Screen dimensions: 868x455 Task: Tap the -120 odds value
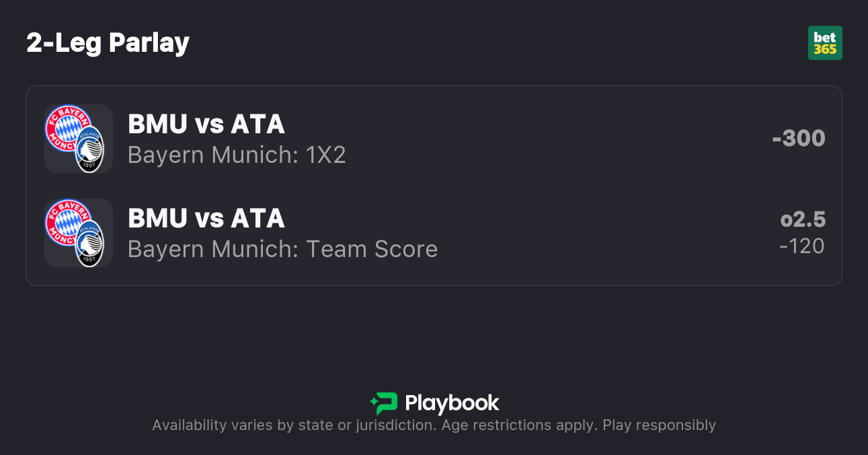pos(802,246)
